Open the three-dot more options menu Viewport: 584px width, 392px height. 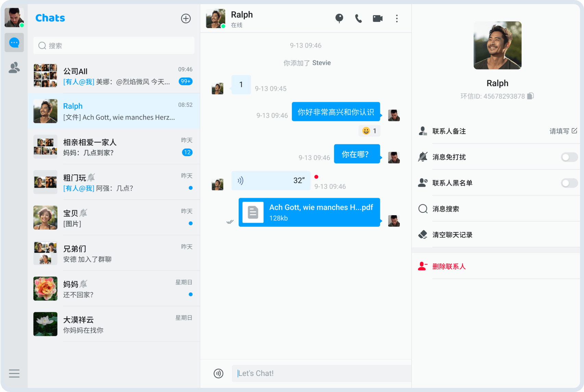coord(397,19)
